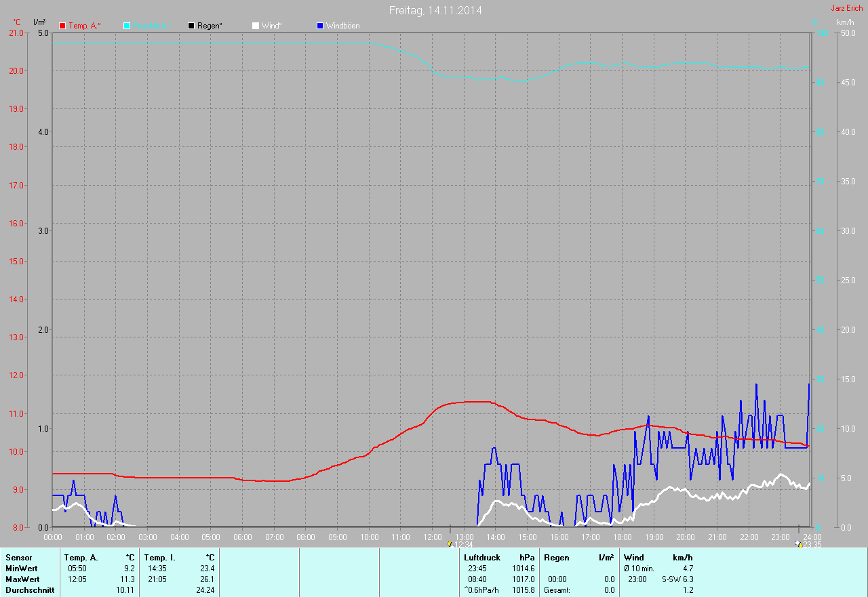This screenshot has width=868, height=597.
Task: Click the 24:00 time axis label
Action: (812, 537)
